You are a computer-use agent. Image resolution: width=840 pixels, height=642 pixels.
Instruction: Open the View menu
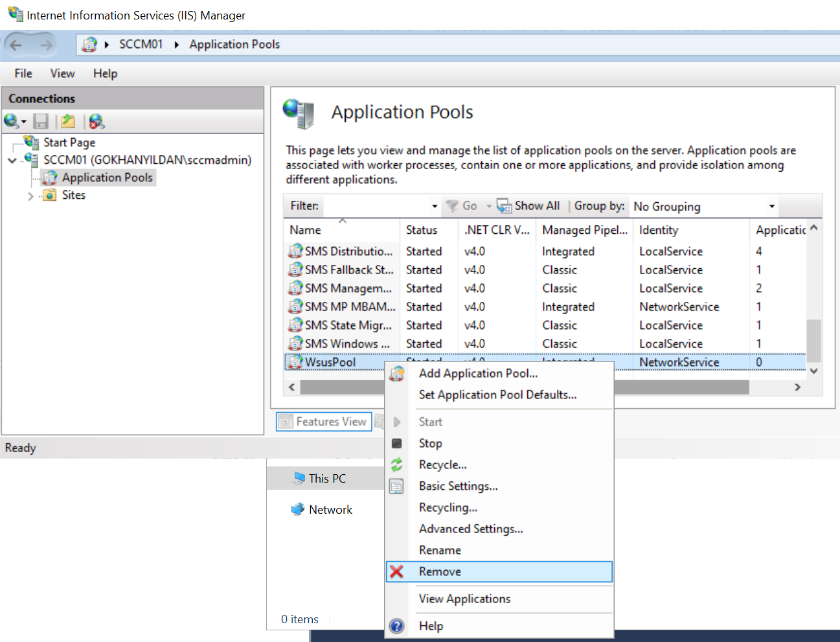62,73
